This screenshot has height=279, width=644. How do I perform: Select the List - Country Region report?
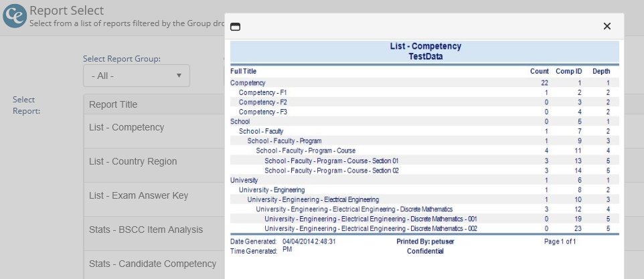(x=133, y=161)
